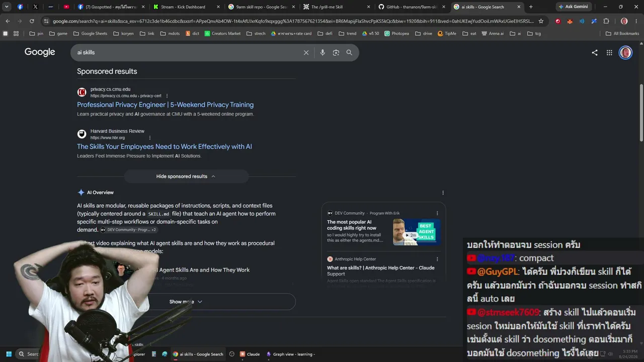Bookmark this page with the star icon
Screen dimensions: 644x362
pos(541,21)
